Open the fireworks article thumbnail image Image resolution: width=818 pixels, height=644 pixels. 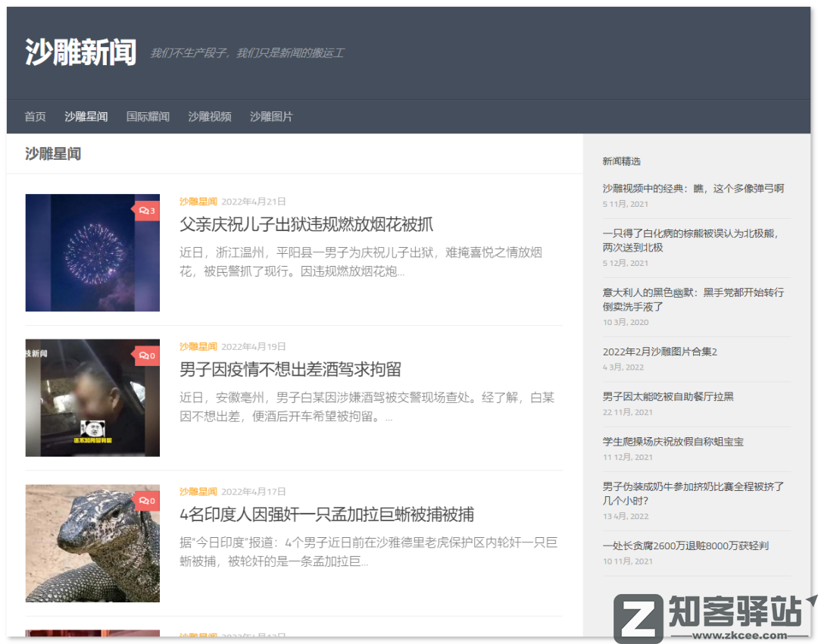point(92,252)
